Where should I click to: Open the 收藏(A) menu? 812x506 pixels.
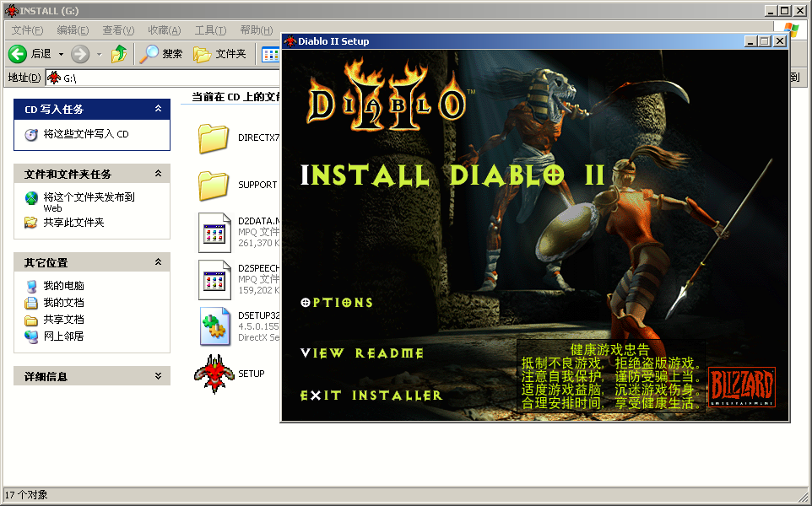165,30
